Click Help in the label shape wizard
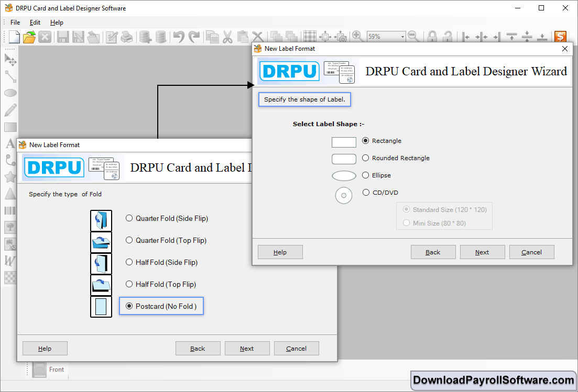578x392 pixels. [x=280, y=252]
